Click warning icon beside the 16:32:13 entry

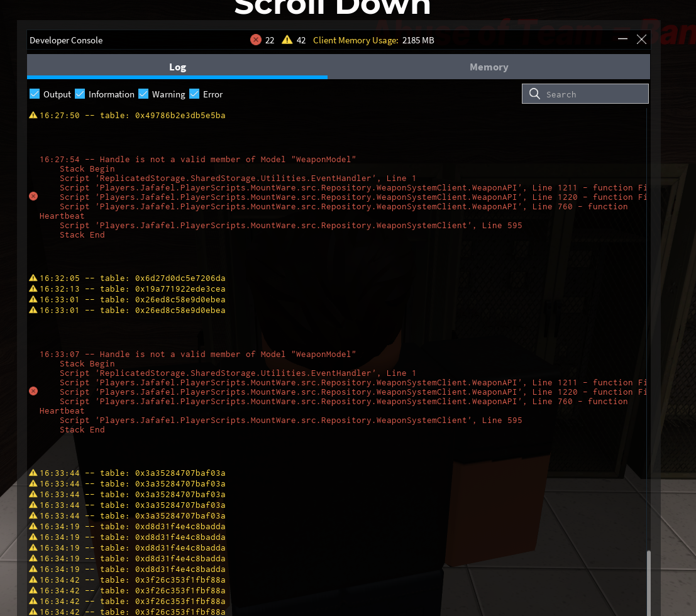[x=33, y=289]
